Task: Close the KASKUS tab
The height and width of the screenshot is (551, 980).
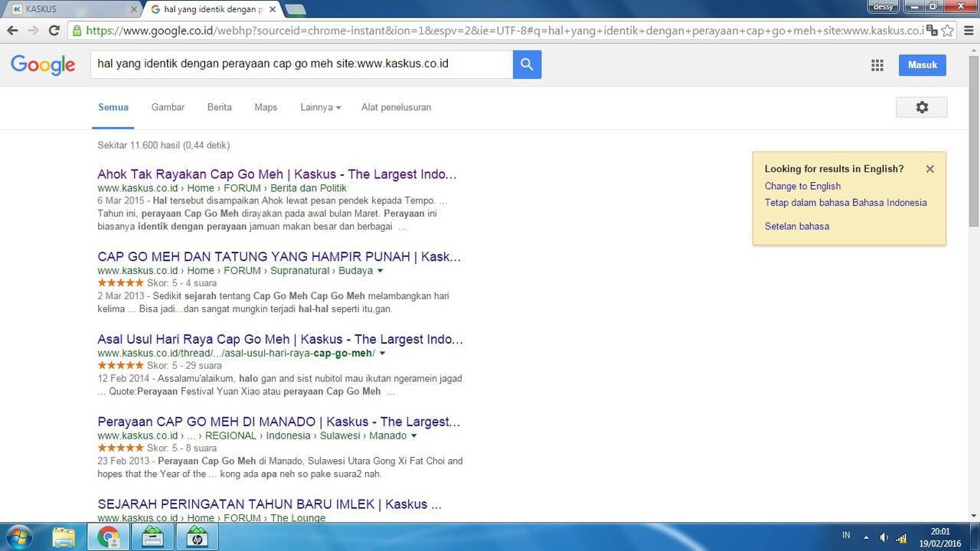Action: (x=134, y=9)
